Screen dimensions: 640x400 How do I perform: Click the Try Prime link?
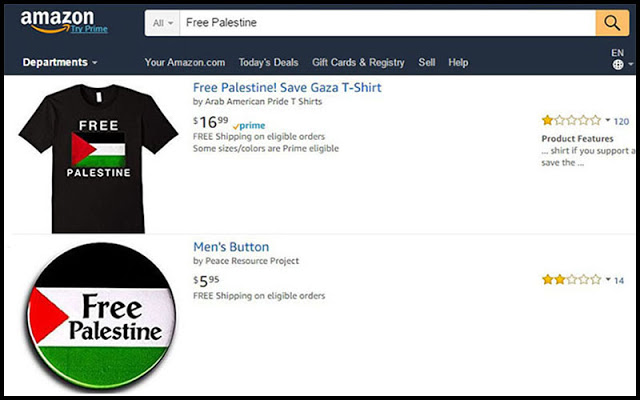[x=88, y=28]
